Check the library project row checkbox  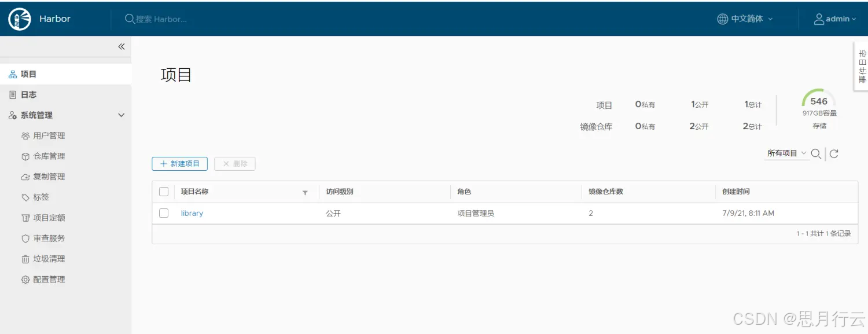click(x=163, y=212)
